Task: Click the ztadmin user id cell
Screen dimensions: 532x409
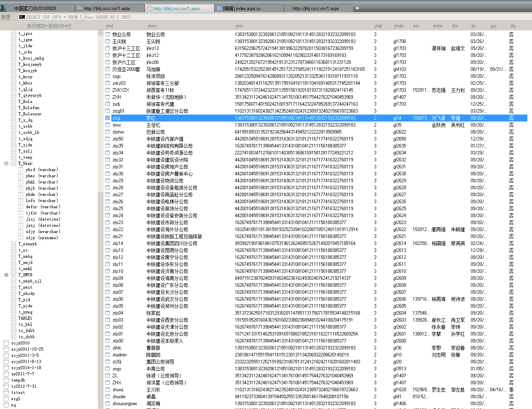Action: (119, 355)
